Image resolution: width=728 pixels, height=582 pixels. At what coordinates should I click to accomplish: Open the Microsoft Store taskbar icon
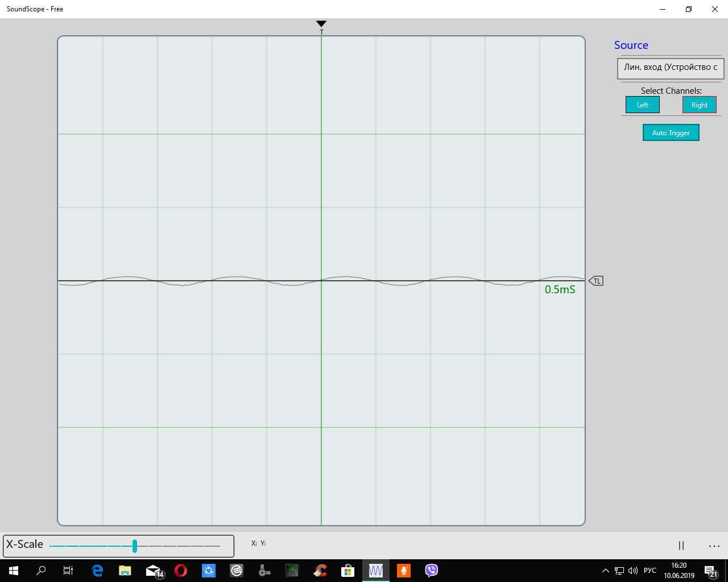[348, 571]
